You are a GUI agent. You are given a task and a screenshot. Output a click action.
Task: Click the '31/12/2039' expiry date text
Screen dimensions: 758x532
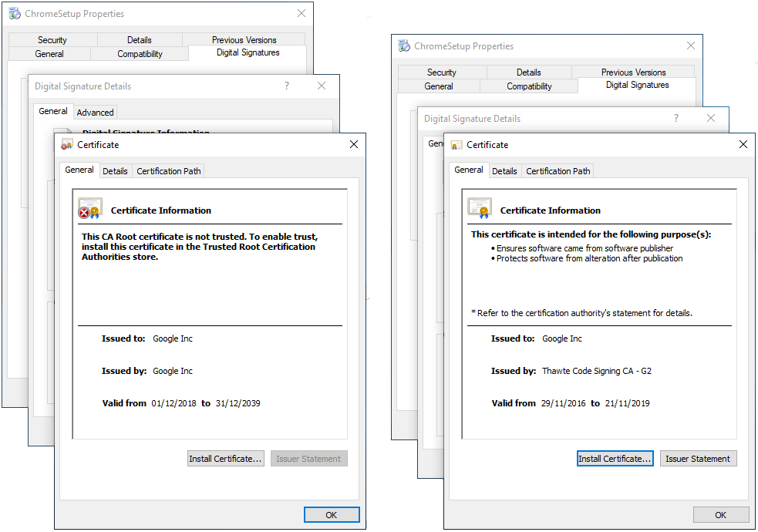[238, 403]
